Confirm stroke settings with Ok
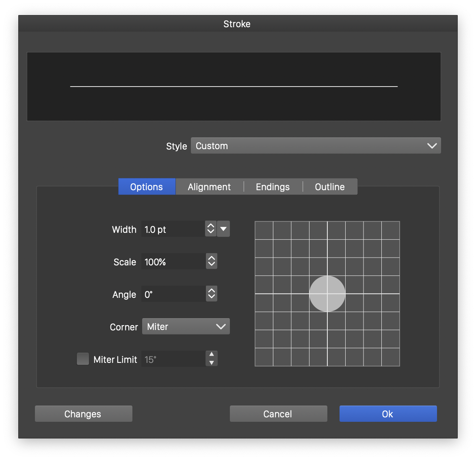Viewport: 476px width, 460px height. pyautogui.click(x=388, y=414)
